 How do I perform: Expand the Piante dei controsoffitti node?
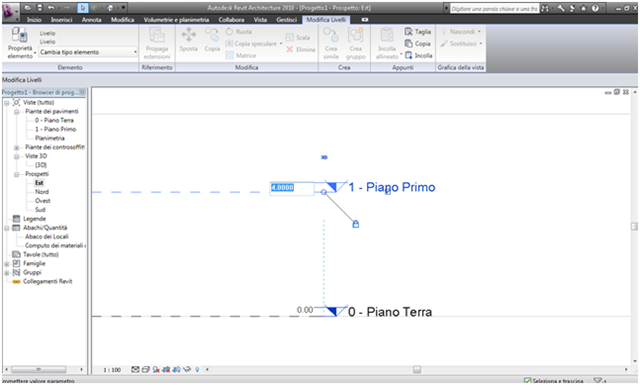coord(17,147)
